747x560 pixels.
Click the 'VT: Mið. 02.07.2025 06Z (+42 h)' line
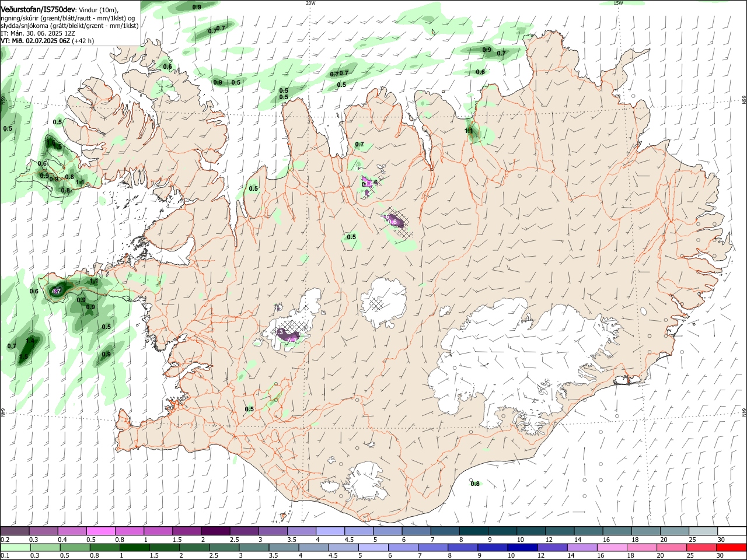(47, 41)
